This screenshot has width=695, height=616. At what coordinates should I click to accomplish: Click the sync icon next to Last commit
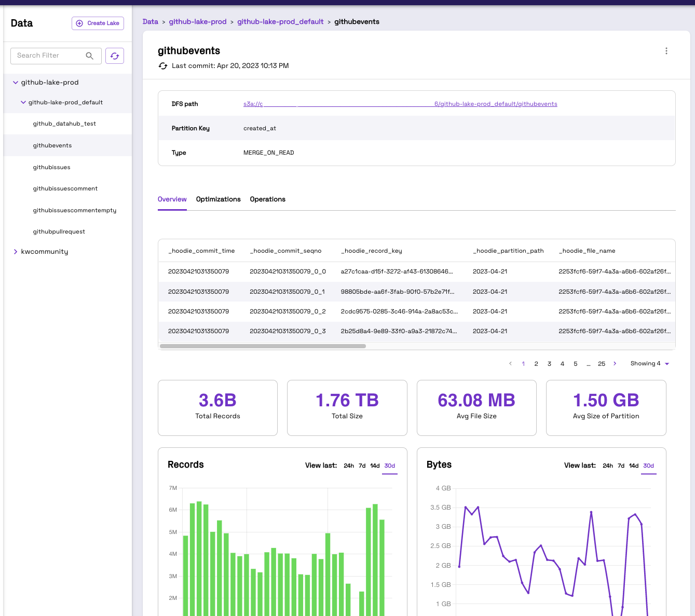pyautogui.click(x=163, y=66)
